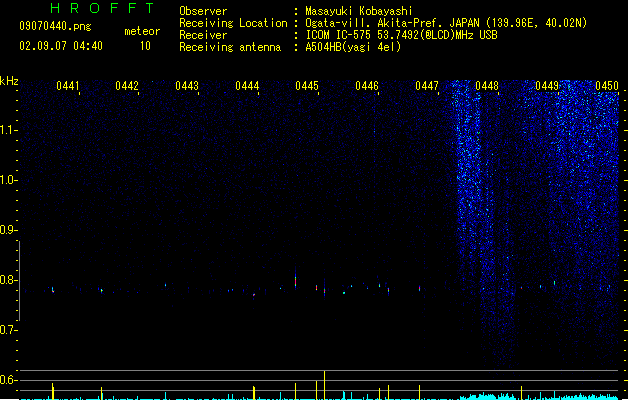
Task: Click the 0444 time marker
Action: click(247, 86)
